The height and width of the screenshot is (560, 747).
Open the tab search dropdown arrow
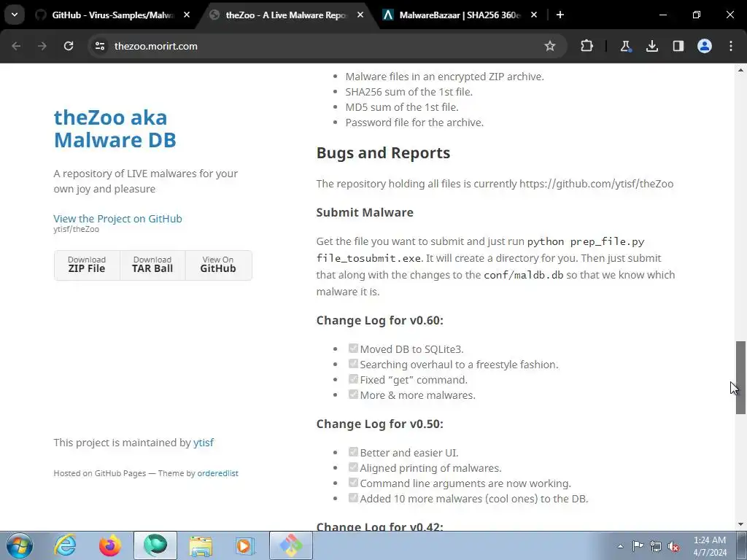15,15
